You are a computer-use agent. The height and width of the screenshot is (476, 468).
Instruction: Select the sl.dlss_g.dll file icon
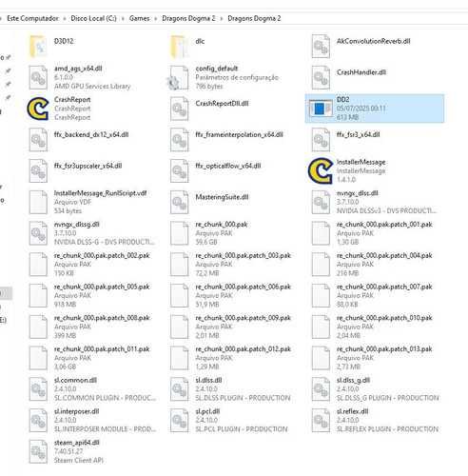pos(321,388)
